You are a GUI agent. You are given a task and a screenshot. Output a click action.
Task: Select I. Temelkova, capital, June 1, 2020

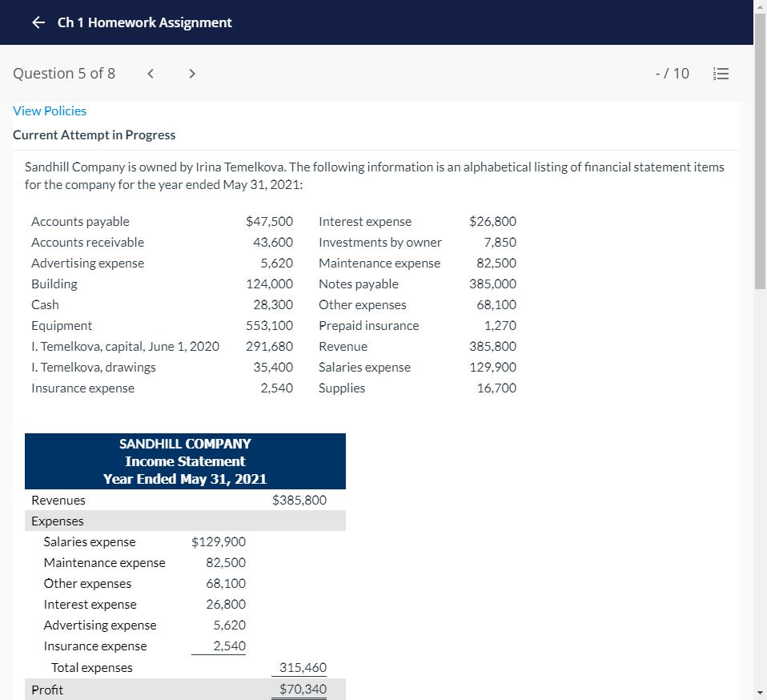tap(125, 347)
